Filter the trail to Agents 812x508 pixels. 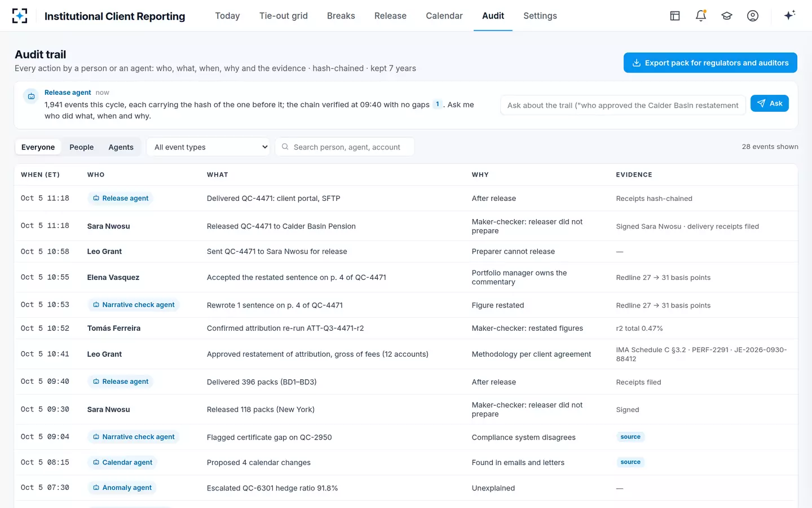click(x=121, y=147)
